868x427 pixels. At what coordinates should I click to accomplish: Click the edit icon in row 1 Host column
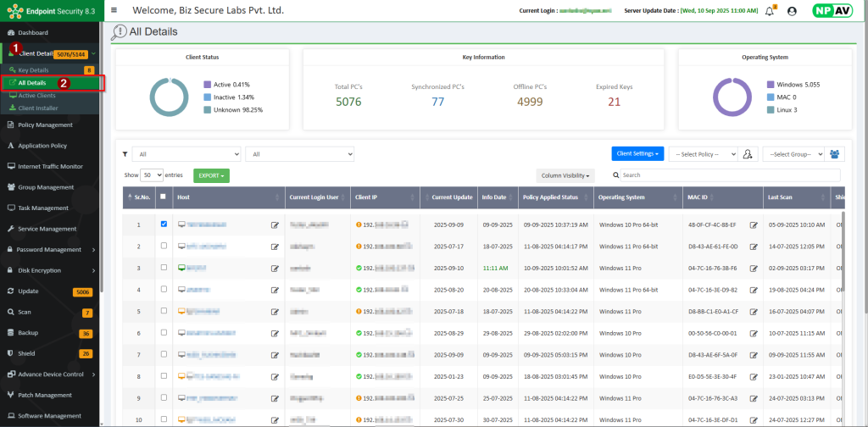click(275, 225)
